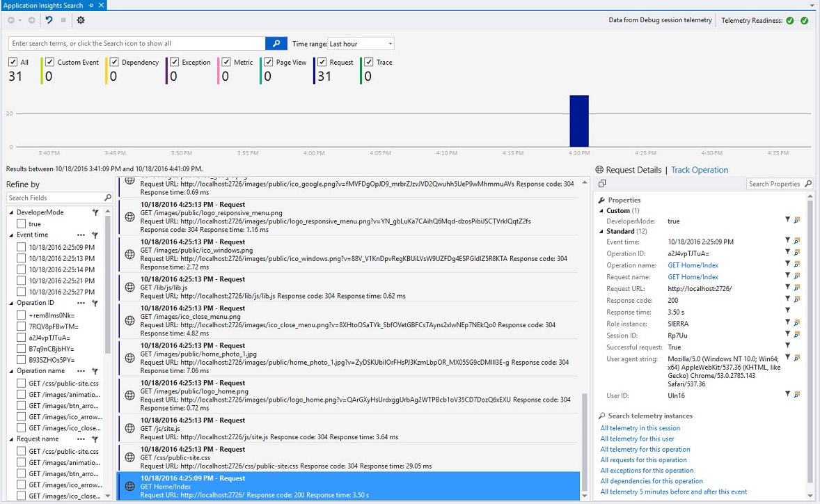
Task: Search for the Role instance SIERRA
Action: (x=797, y=323)
